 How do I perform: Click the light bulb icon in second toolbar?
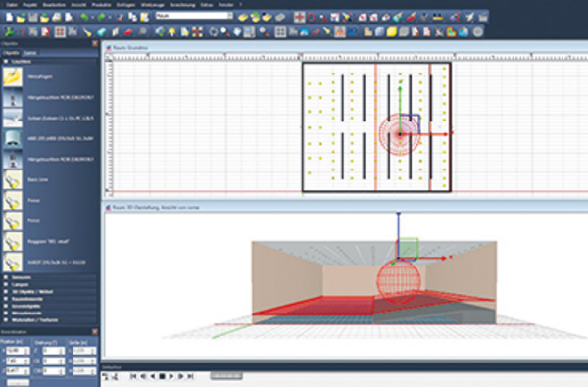(x=172, y=32)
